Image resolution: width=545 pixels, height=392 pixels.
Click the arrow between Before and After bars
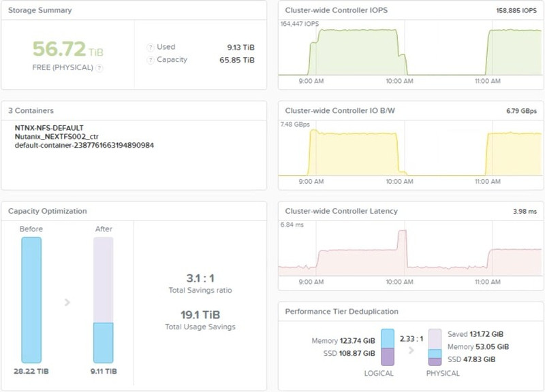click(67, 302)
